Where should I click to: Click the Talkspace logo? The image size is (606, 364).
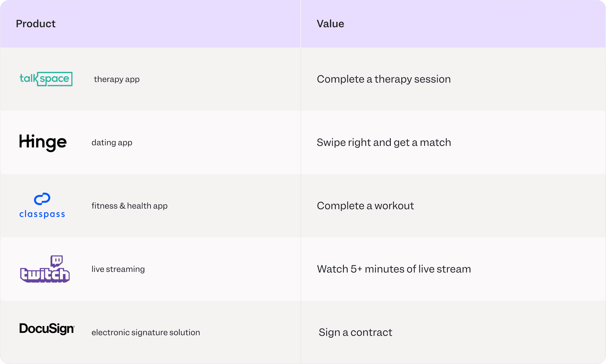pyautogui.click(x=46, y=79)
